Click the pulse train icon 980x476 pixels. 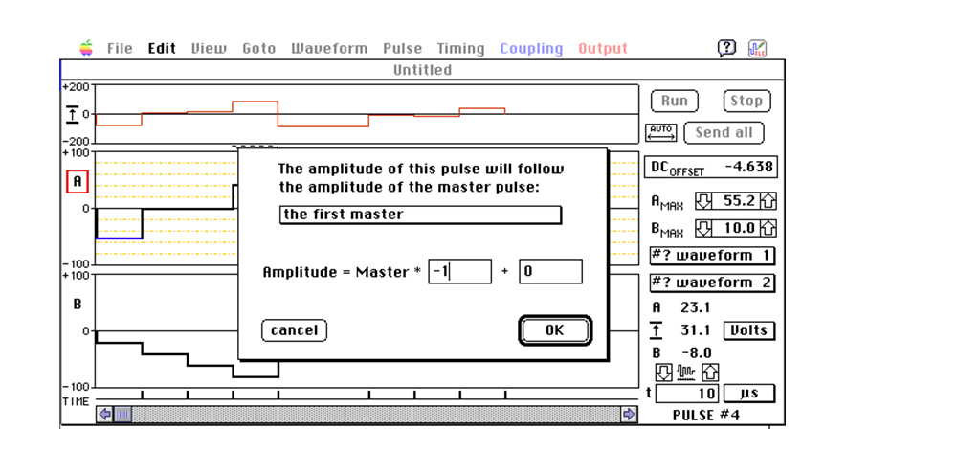[x=687, y=374]
